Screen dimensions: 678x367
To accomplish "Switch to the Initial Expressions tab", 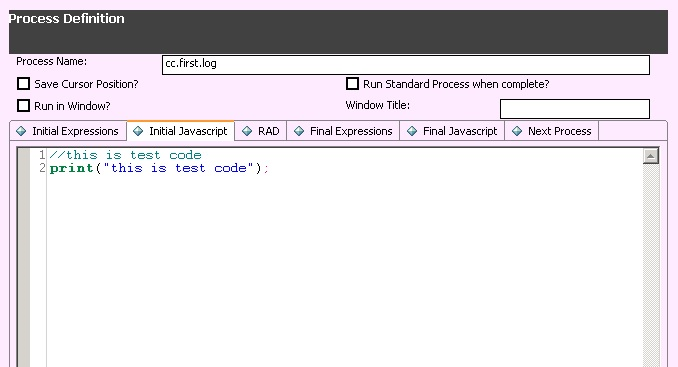I will 68,131.
